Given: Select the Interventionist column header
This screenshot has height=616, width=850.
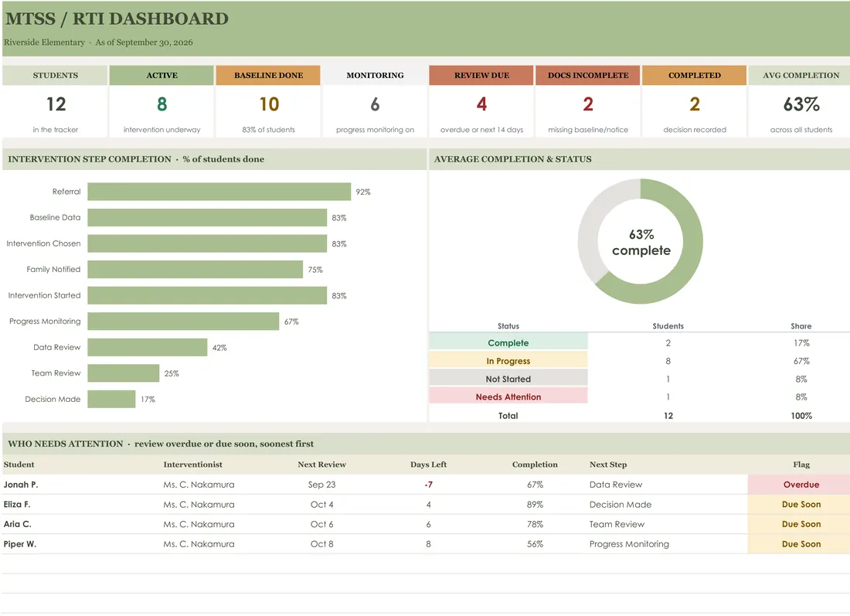Looking at the screenshot, I should pos(192,465).
